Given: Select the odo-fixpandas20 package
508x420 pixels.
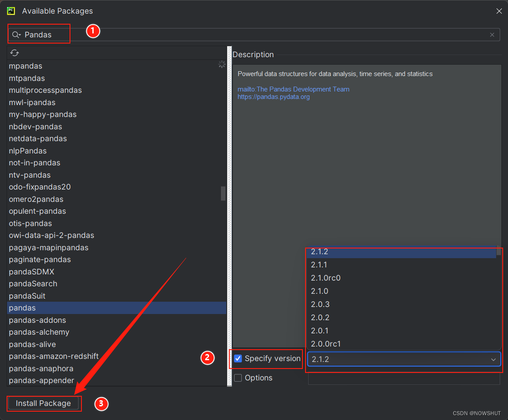Looking at the screenshot, I should pyautogui.click(x=117, y=187).
